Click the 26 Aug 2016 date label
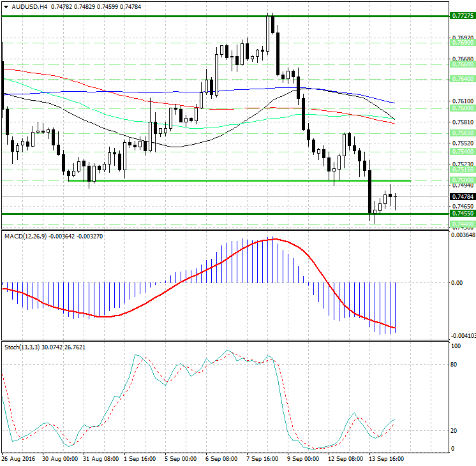476x466 pixels. [19, 458]
